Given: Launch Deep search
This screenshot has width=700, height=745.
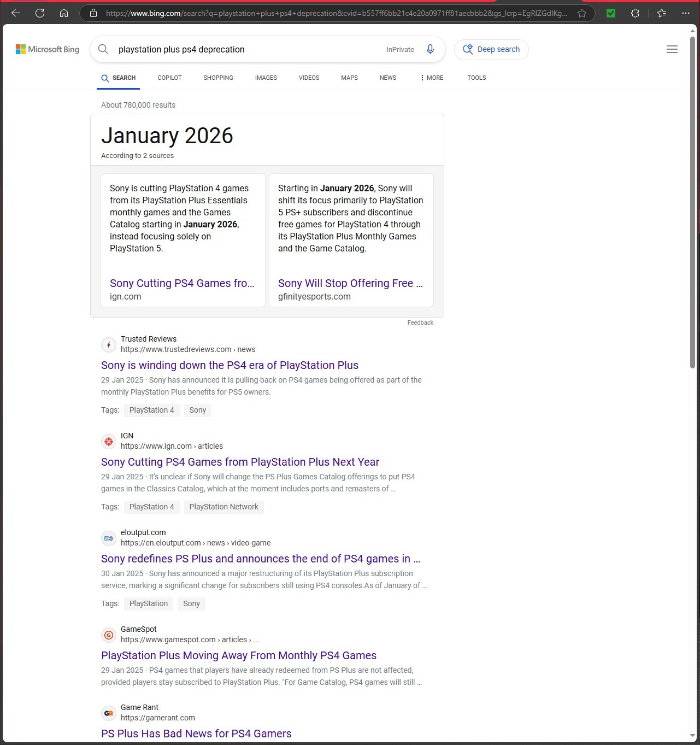Looking at the screenshot, I should click(491, 49).
